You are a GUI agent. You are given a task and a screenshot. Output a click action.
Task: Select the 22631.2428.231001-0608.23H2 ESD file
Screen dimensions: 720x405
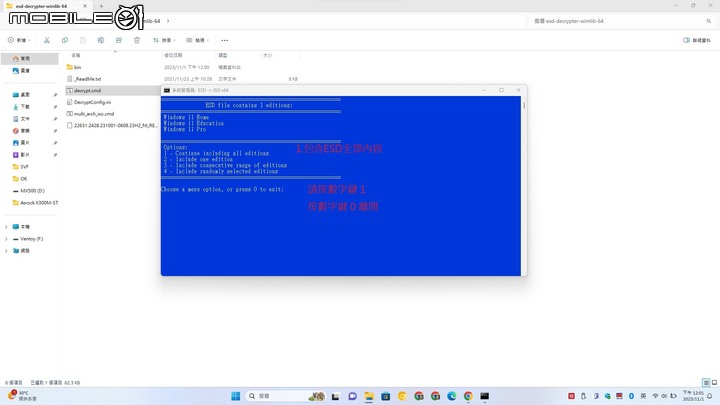pos(112,125)
